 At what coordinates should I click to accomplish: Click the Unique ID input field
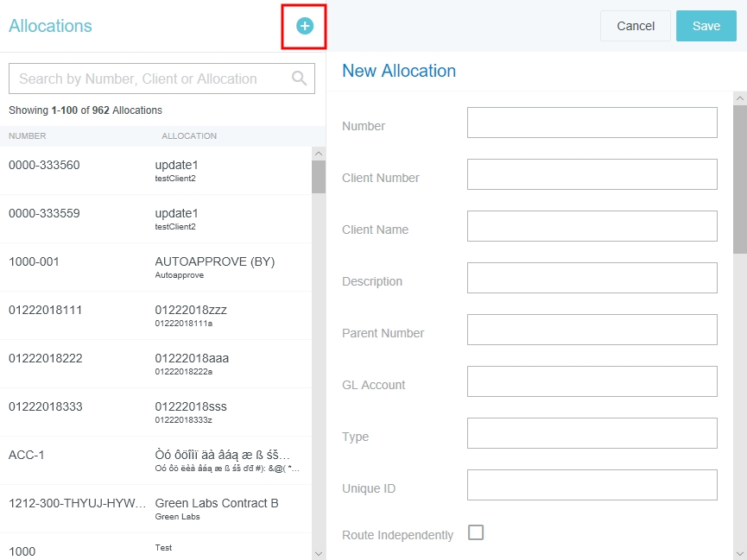coord(592,485)
